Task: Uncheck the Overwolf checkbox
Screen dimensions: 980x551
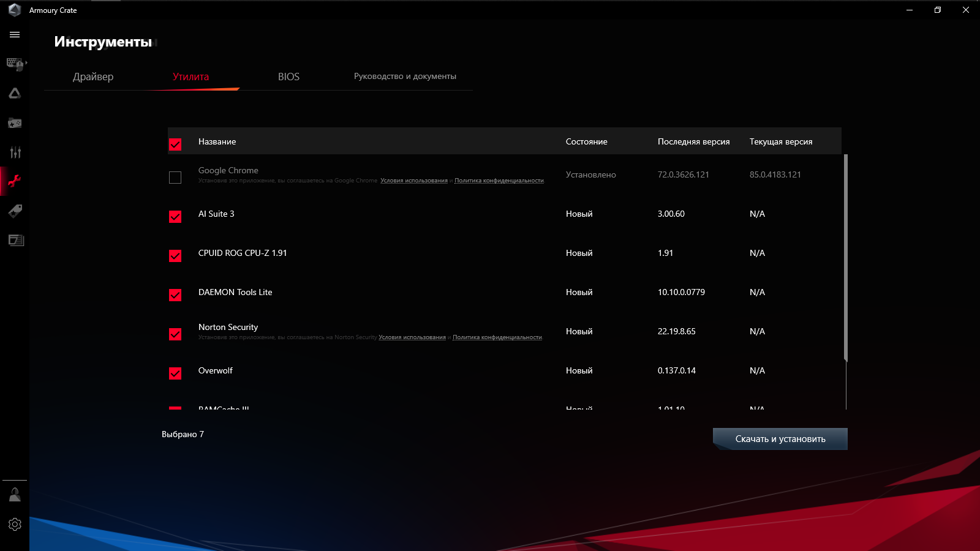Action: point(175,373)
